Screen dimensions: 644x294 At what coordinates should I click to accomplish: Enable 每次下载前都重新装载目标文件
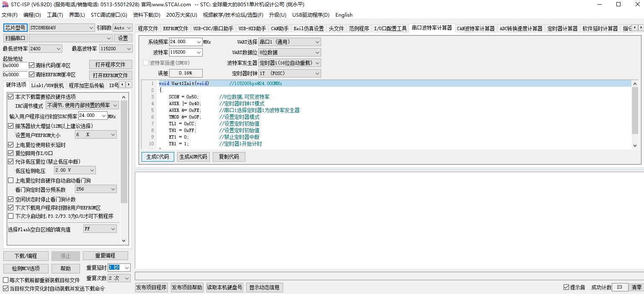point(5,280)
